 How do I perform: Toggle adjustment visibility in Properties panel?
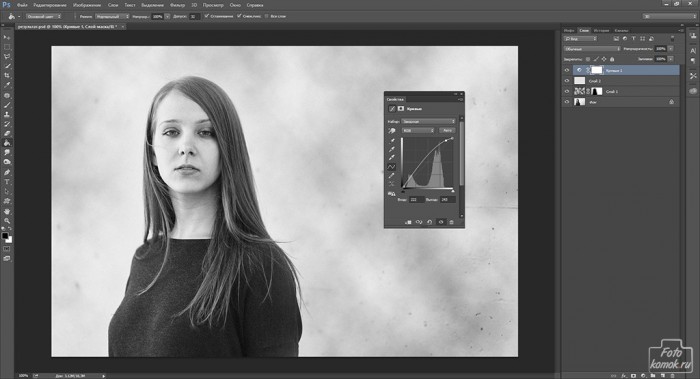click(x=441, y=222)
